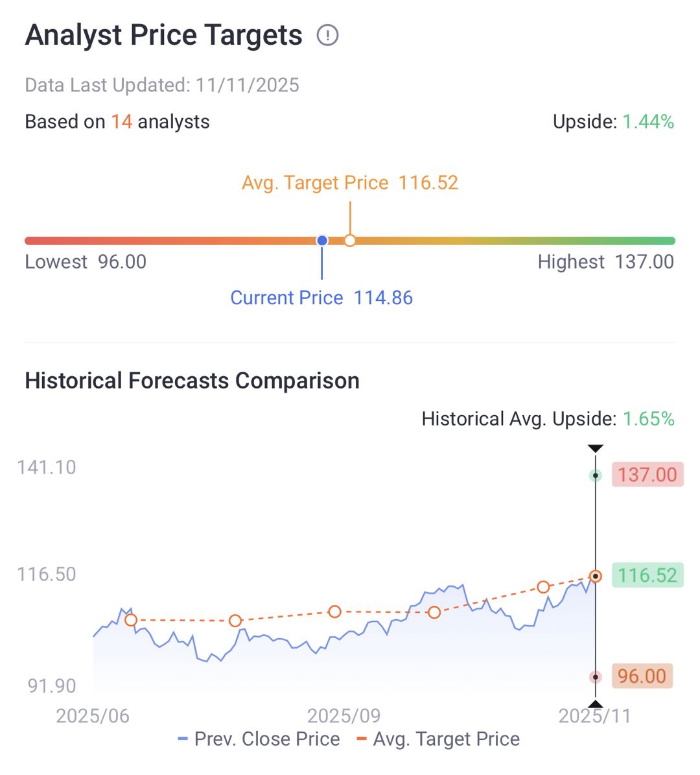This screenshot has width=700, height=775.
Task: Click the red dot at lowest target 96.00
Action: [x=596, y=677]
